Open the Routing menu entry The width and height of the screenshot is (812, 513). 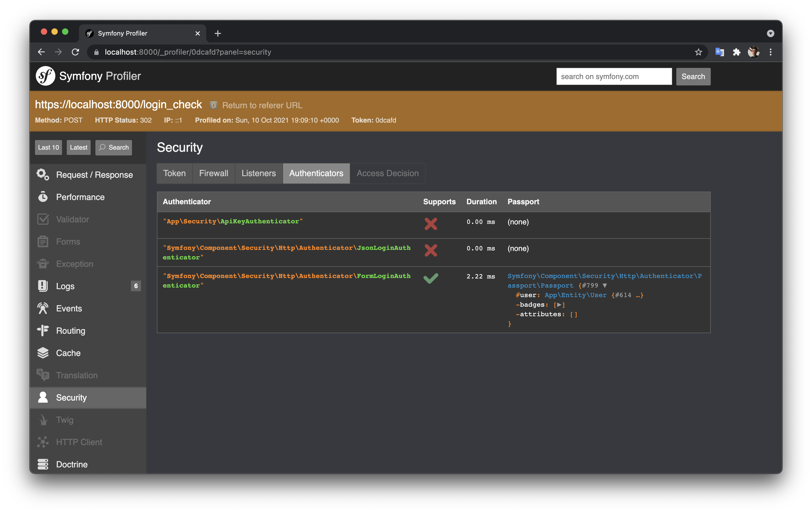point(88,331)
